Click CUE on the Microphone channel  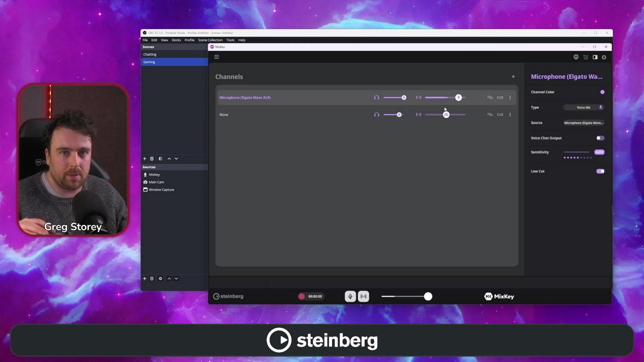[500, 98]
